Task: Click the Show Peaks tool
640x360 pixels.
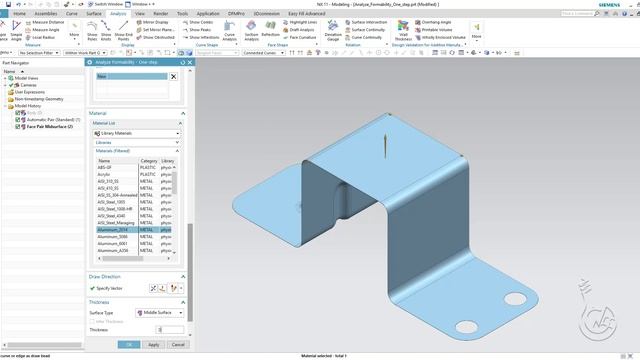Action: 197,30
